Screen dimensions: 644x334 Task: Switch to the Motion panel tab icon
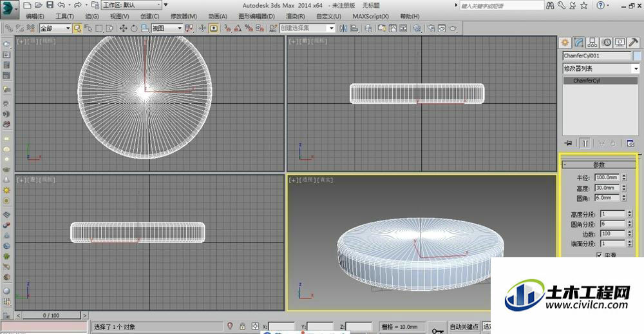(606, 42)
